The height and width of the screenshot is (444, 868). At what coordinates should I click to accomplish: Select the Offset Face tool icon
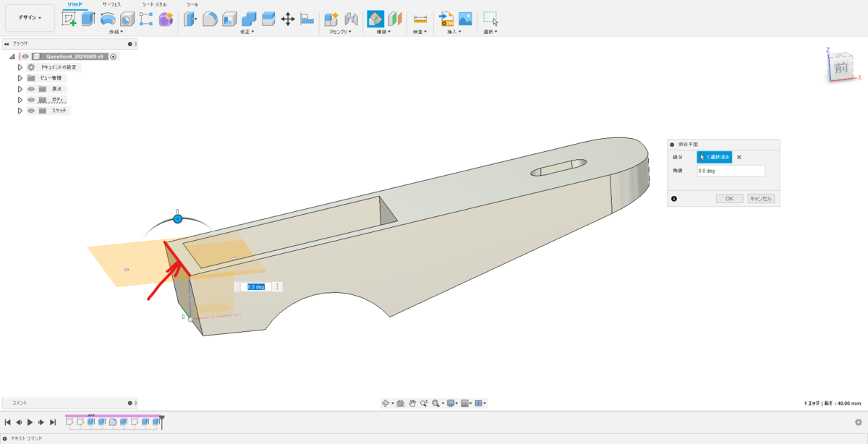point(268,20)
